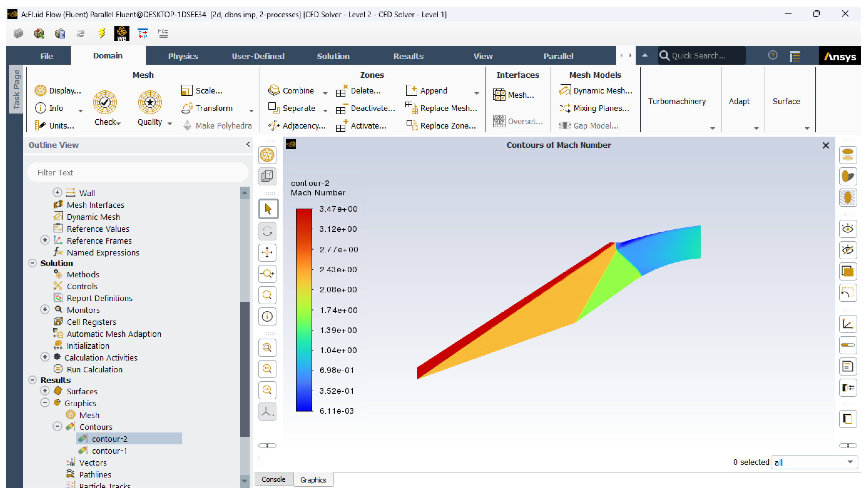Toggle the hide-selected crossed-eye icon
This screenshot has height=494, width=868.
tap(848, 250)
